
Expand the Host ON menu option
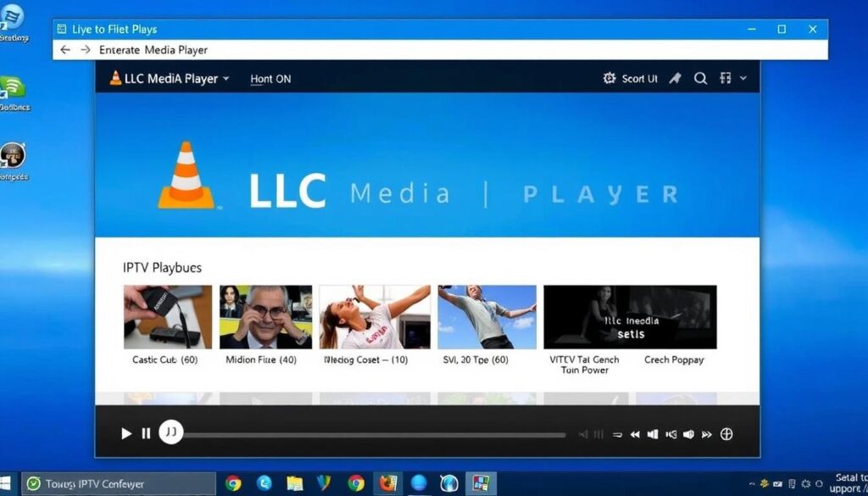(x=270, y=78)
